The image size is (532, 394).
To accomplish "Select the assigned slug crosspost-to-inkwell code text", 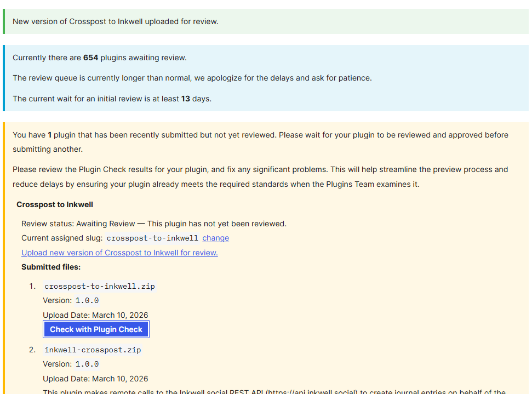I will tap(152, 238).
